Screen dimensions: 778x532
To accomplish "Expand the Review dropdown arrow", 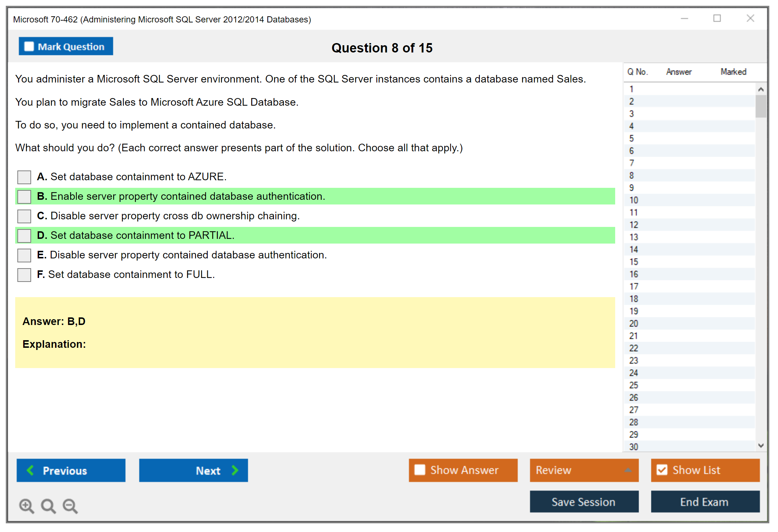I will click(628, 470).
